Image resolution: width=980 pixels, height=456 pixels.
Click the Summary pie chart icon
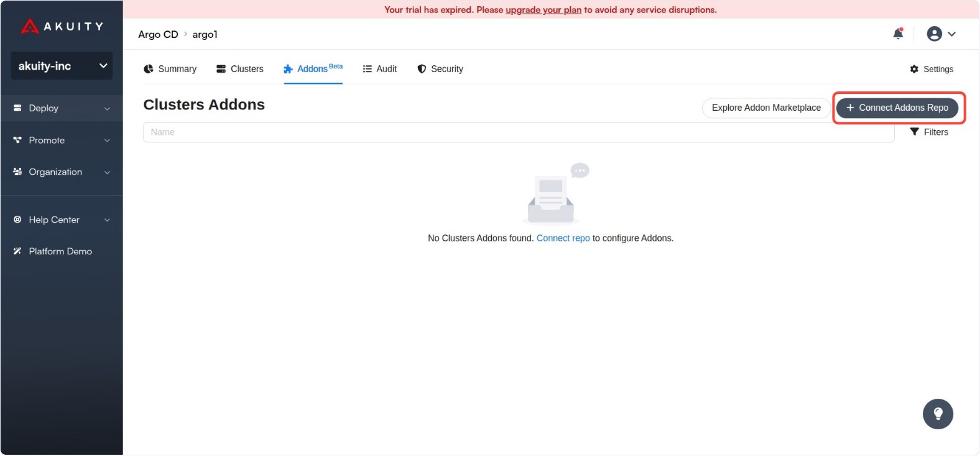[149, 69]
